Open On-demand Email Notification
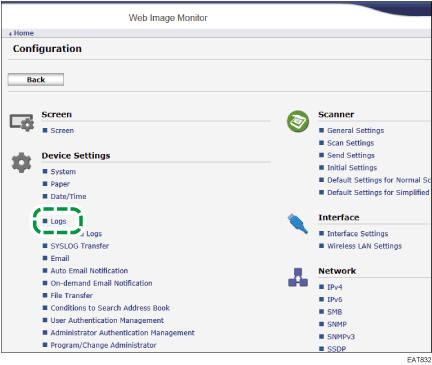Viewport: 432px width, 365px height. click(101, 283)
